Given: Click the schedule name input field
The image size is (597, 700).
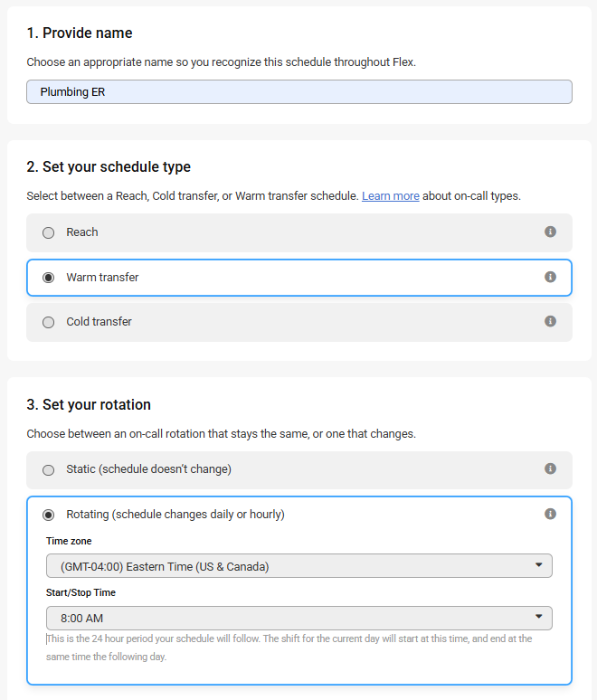Looking at the screenshot, I should click(298, 91).
